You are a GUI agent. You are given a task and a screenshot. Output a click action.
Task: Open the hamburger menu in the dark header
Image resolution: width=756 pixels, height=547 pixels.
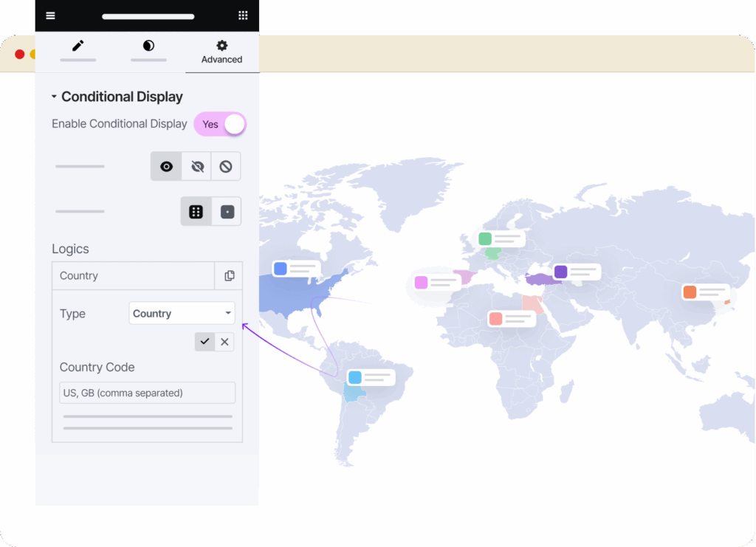pyautogui.click(x=50, y=16)
